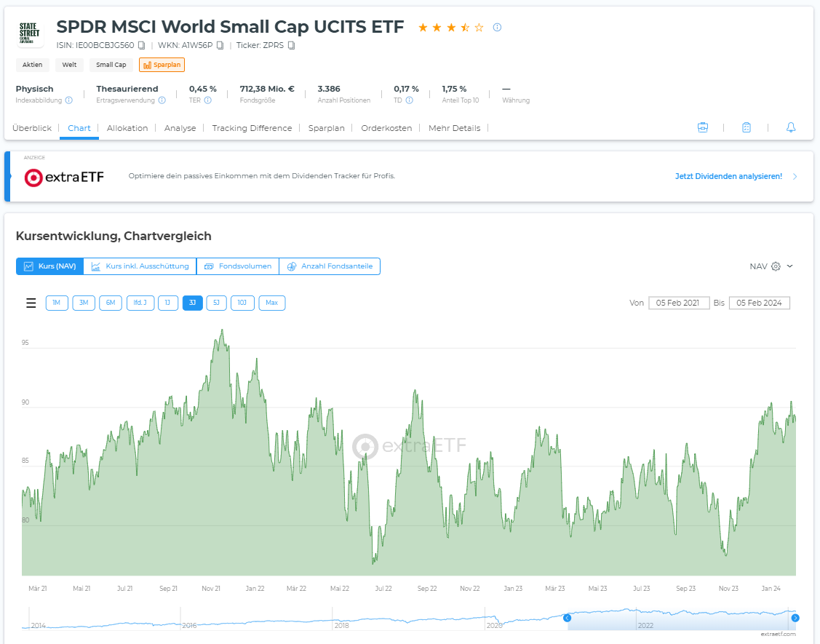Switch chart to Anzahl Fondsanteile
This screenshot has width=820, height=644.
point(330,266)
